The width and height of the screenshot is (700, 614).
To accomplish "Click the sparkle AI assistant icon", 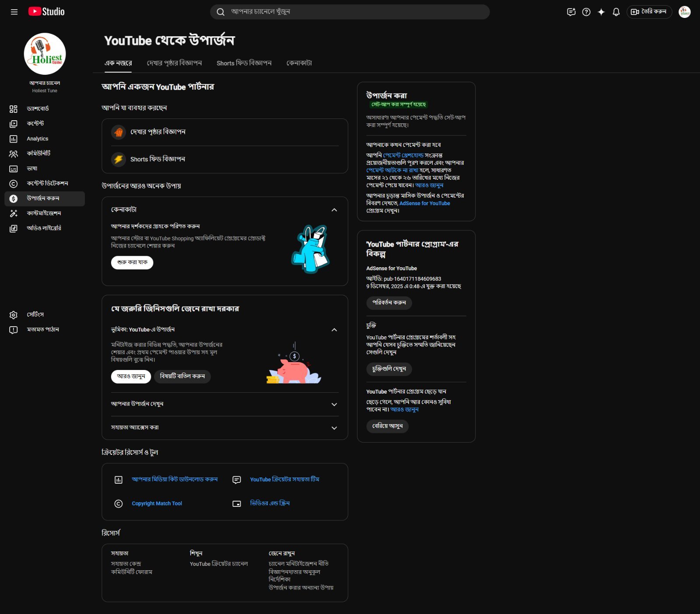I will 601,12.
